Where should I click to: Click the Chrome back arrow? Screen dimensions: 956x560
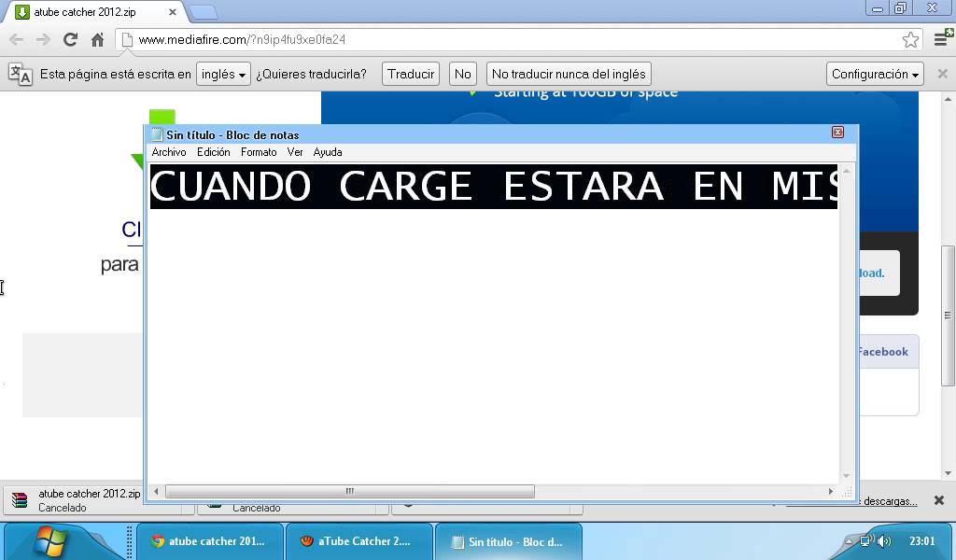click(x=17, y=39)
